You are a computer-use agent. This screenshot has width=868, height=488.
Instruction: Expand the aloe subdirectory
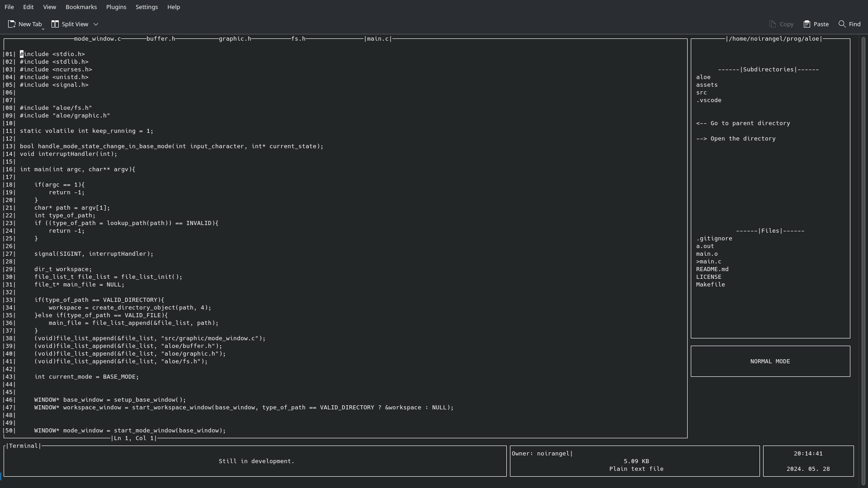[x=703, y=76]
